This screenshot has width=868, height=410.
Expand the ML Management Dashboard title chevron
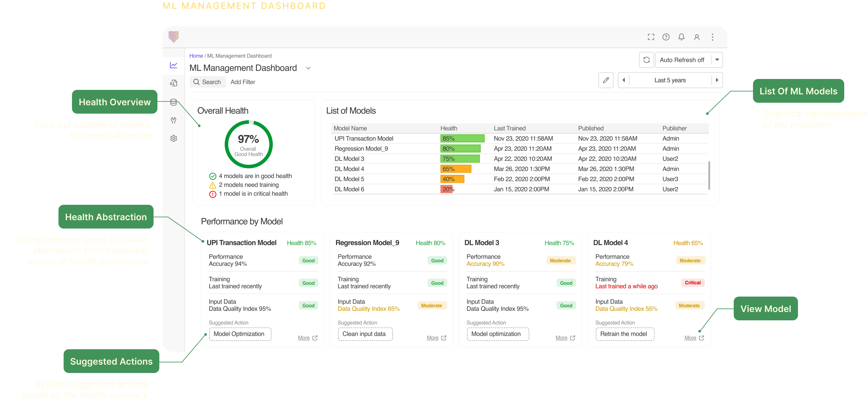coord(308,68)
